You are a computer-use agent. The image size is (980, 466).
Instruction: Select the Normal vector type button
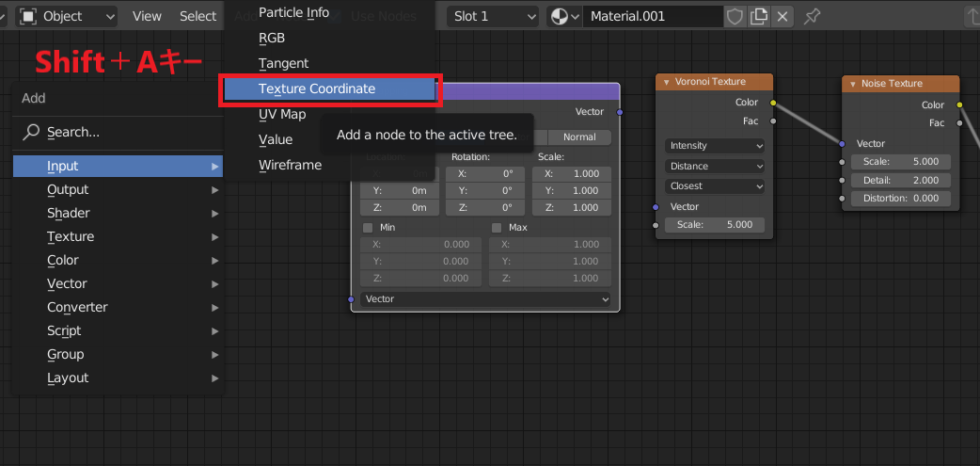pos(579,137)
